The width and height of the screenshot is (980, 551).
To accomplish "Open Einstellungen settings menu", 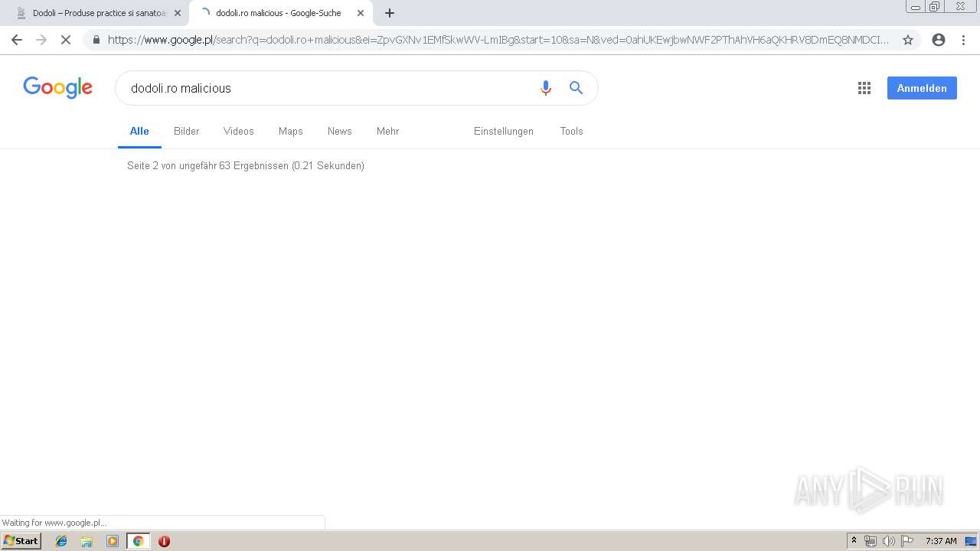I will click(504, 131).
